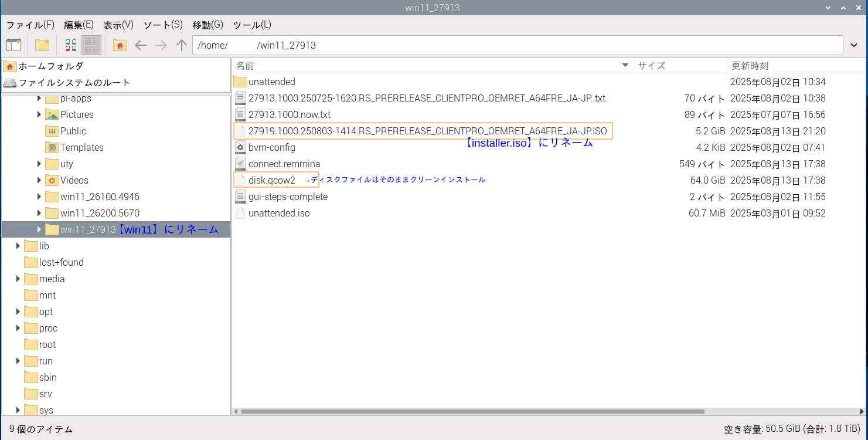Select the unattended.iso file icon
868x440 pixels.
click(x=240, y=213)
